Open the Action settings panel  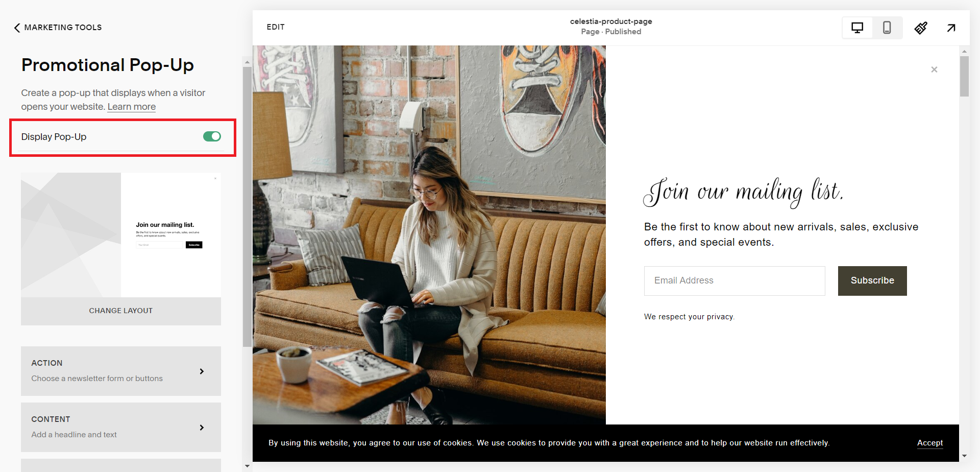121,371
